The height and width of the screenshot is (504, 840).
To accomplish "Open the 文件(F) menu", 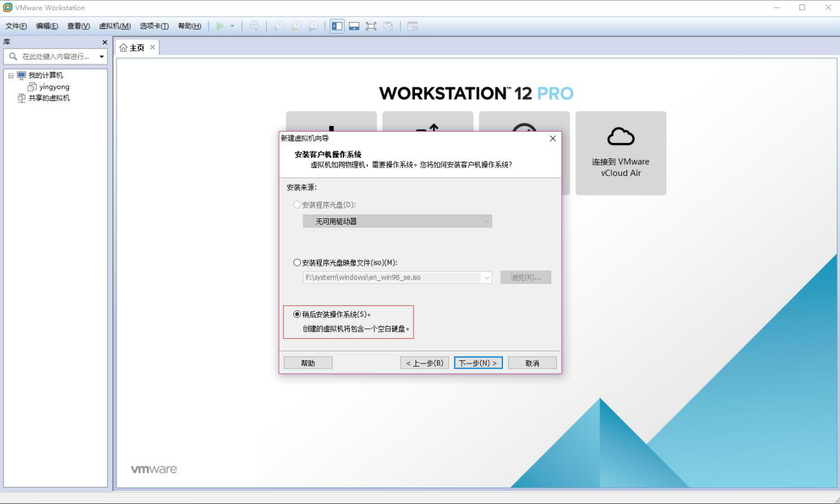I will click(x=16, y=26).
